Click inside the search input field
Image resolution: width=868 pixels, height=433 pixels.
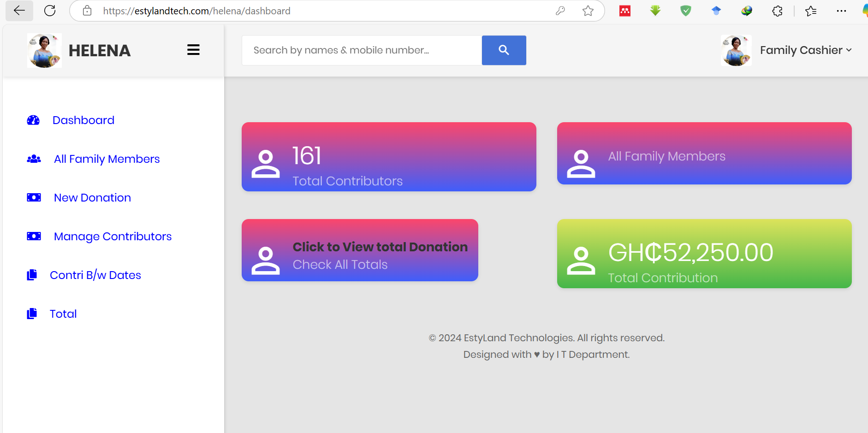coord(362,50)
